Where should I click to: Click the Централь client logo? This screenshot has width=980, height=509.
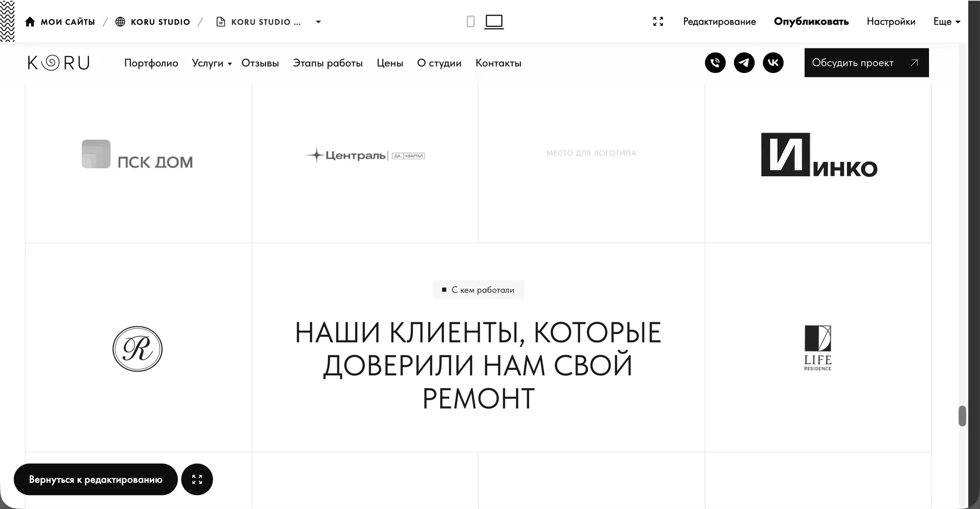(365, 155)
